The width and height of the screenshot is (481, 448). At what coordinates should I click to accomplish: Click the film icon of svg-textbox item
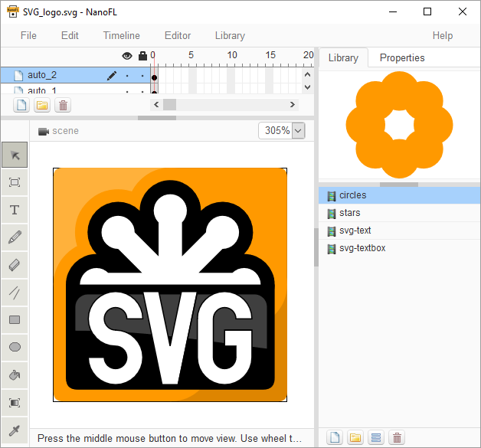332,249
